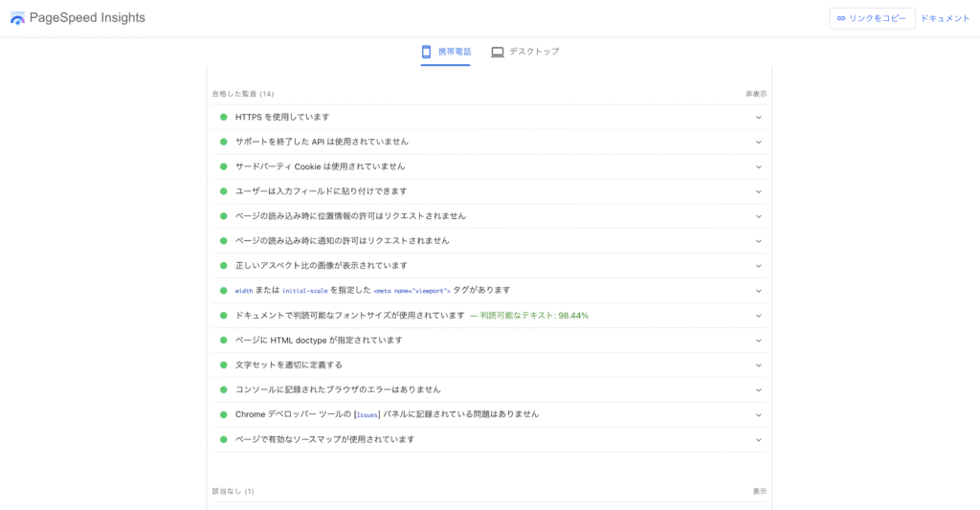
Task: Click green dot beside Chrome デベロッパー ツール audit
Action: (223, 415)
